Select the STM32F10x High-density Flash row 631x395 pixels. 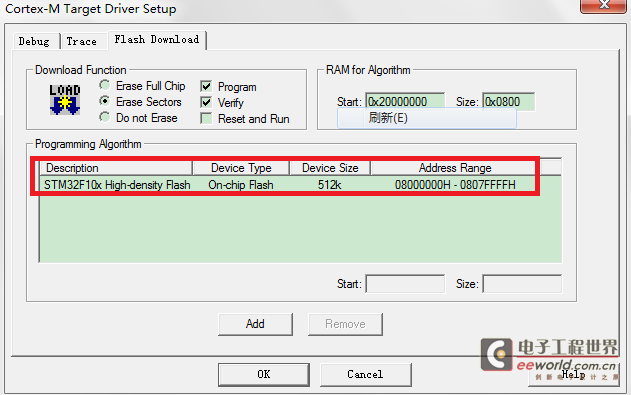pos(300,185)
